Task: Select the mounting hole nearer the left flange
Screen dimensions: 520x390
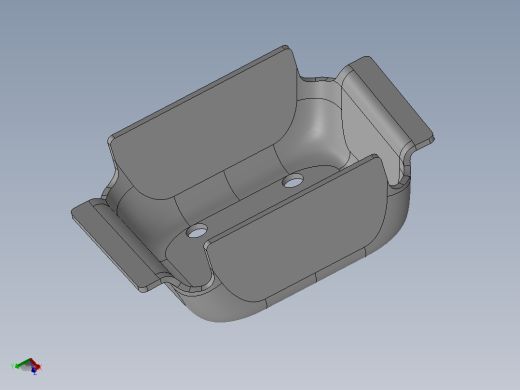Action: pyautogui.click(x=197, y=231)
